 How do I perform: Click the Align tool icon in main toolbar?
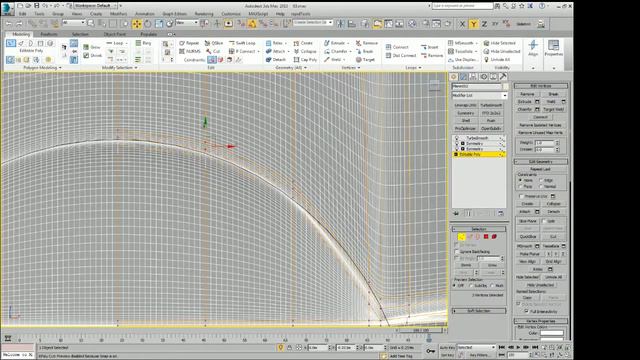(351, 24)
